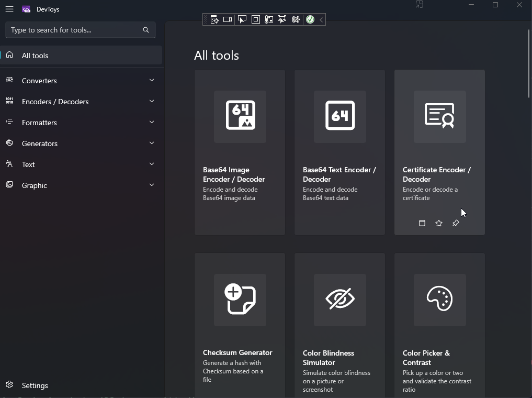Expand the Encoders / Decoders chevron
532x398 pixels.
click(x=152, y=101)
